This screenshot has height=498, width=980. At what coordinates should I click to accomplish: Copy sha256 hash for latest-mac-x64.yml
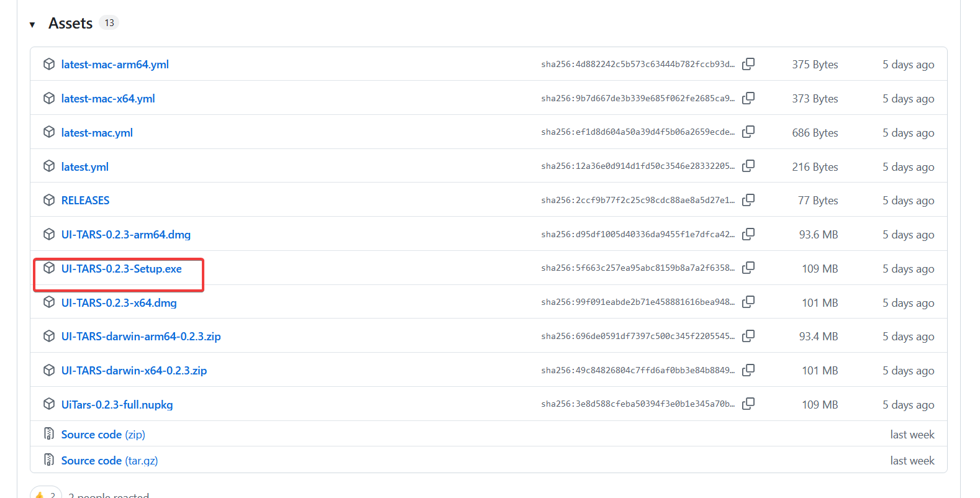coord(748,98)
